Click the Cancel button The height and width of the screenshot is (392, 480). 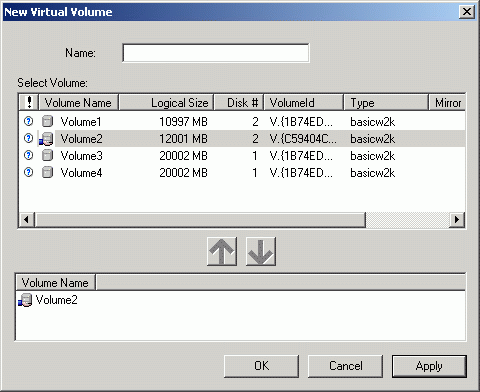click(x=345, y=366)
